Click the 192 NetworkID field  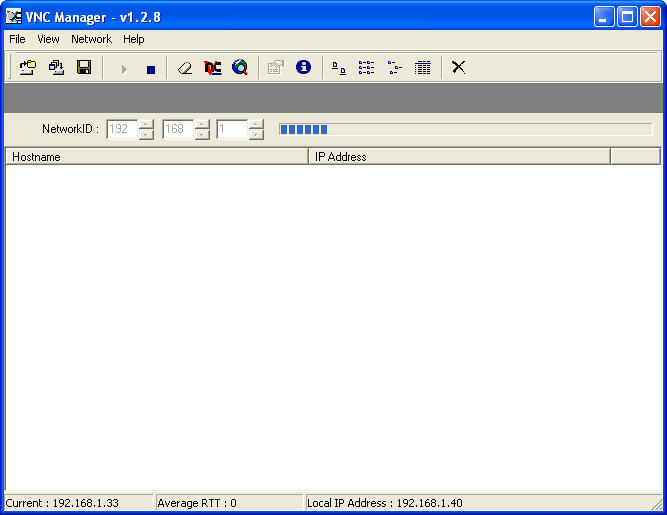(123, 129)
